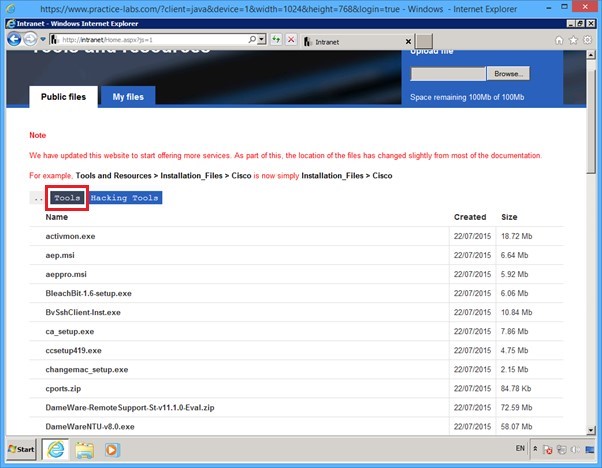The width and height of the screenshot is (602, 468).
Task: Click the browser Back arrow button
Action: click(14, 39)
